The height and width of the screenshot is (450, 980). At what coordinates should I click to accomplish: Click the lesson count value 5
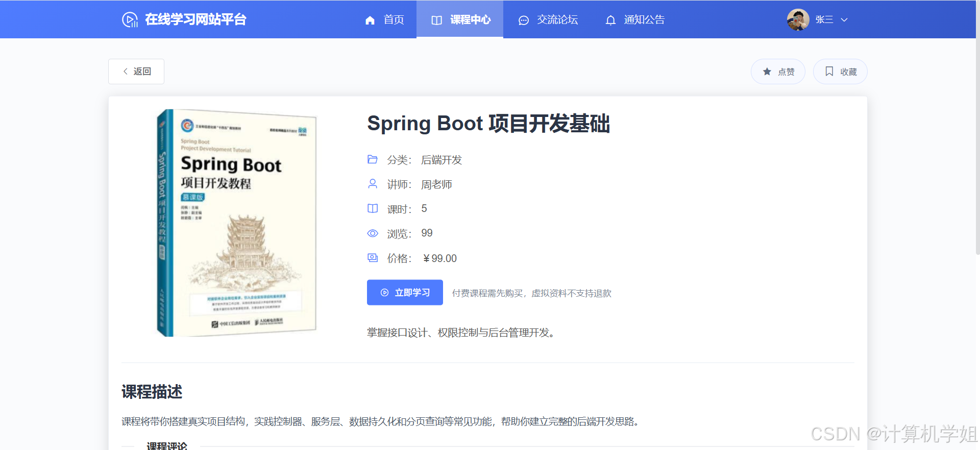point(424,208)
